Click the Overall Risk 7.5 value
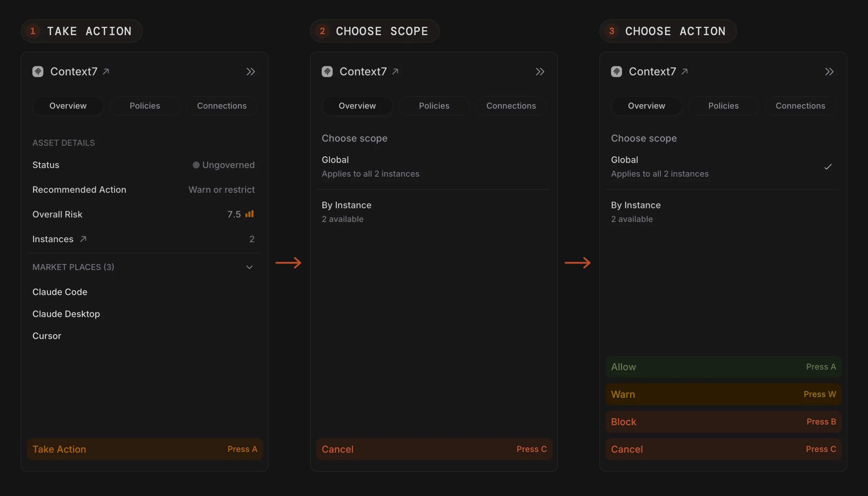 point(234,214)
